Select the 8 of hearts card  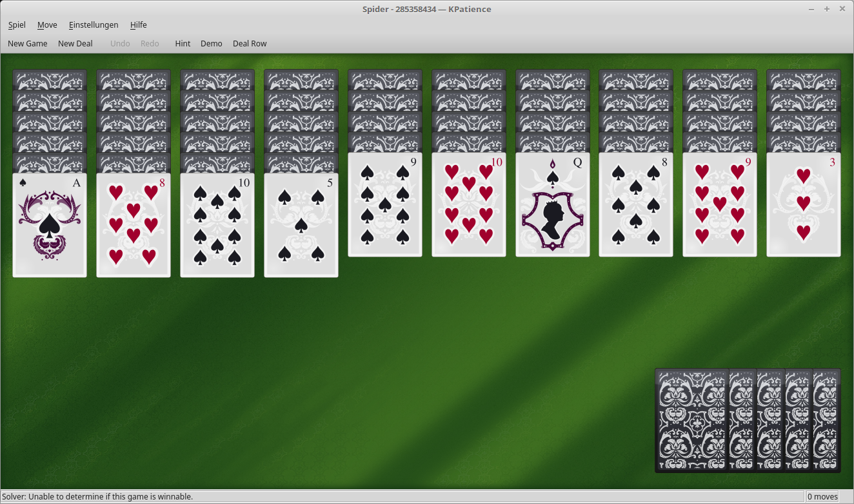point(134,225)
